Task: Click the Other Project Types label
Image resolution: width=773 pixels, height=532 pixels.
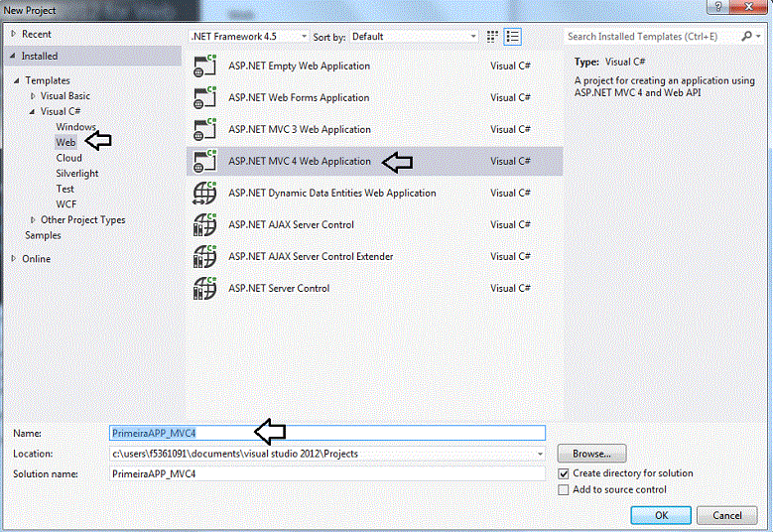Action: [82, 220]
